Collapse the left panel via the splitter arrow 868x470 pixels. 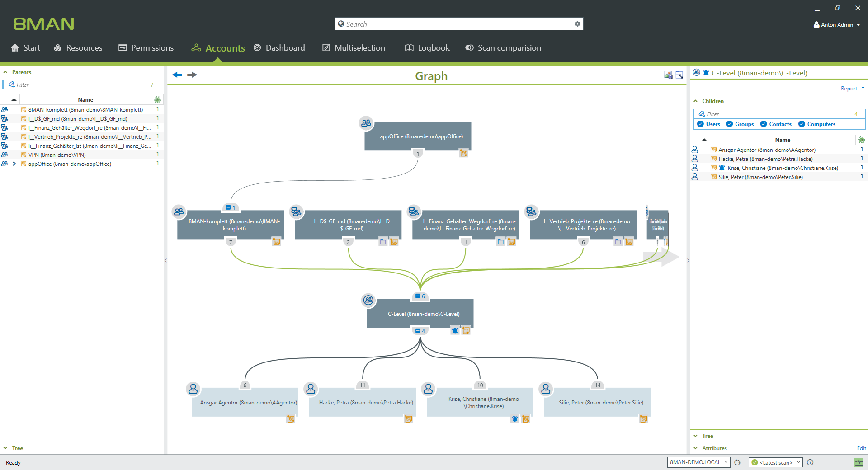click(x=165, y=260)
